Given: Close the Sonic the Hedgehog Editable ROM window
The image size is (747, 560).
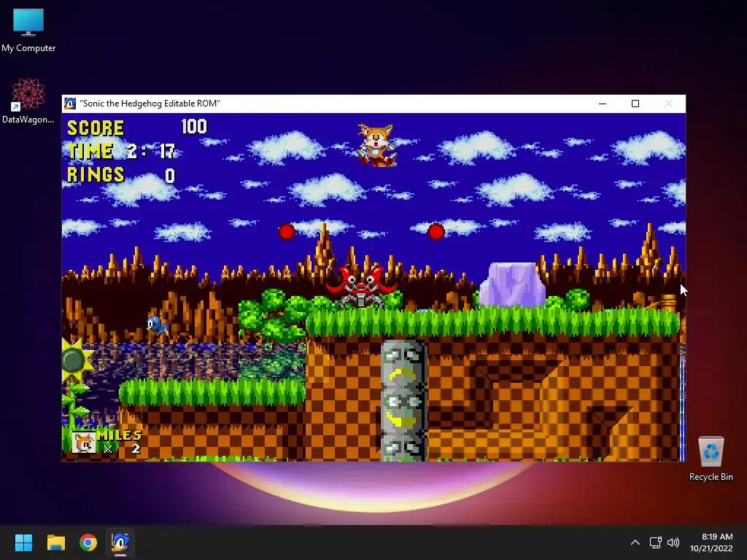Looking at the screenshot, I should 669,104.
